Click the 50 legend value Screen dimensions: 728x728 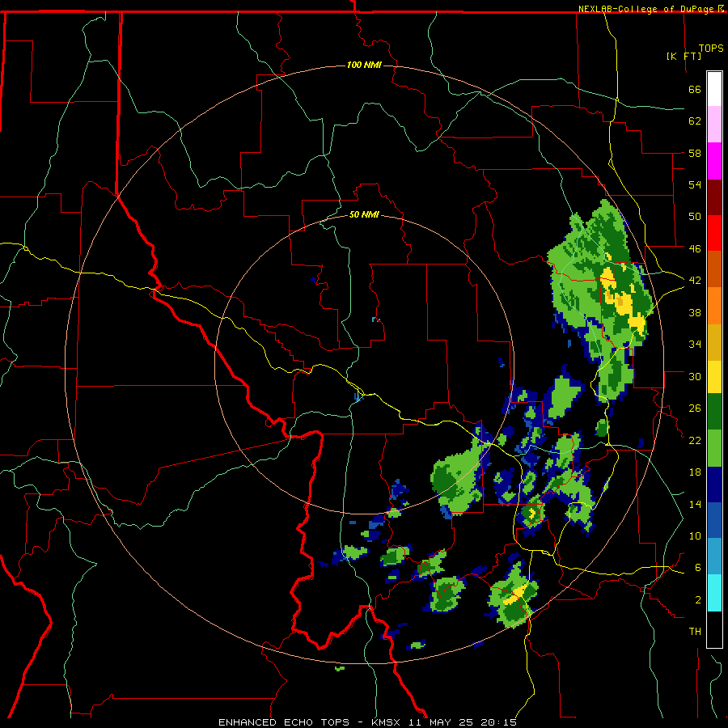(695, 217)
